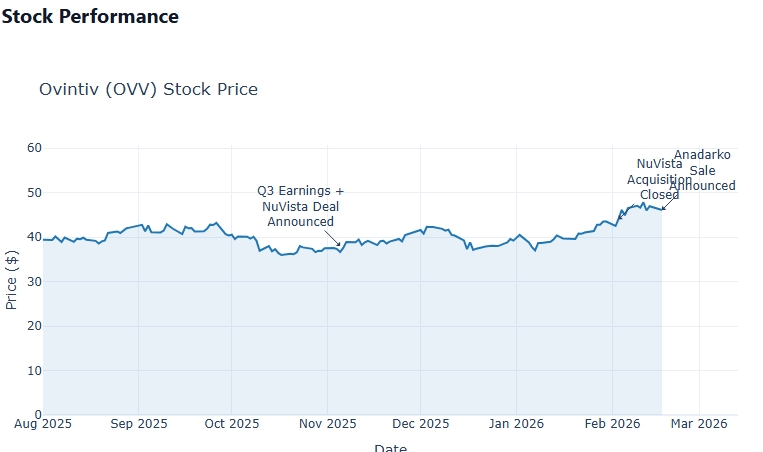Click the arrow tip of the Q3 Earnings annotation
Image resolution: width=763 pixels, height=452 pixels.
pos(341,246)
